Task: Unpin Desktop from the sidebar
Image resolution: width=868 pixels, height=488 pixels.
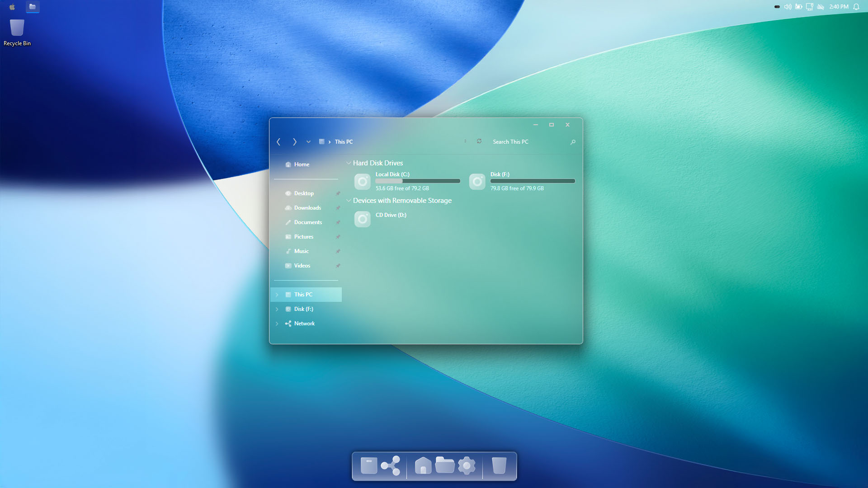Action: coord(338,193)
